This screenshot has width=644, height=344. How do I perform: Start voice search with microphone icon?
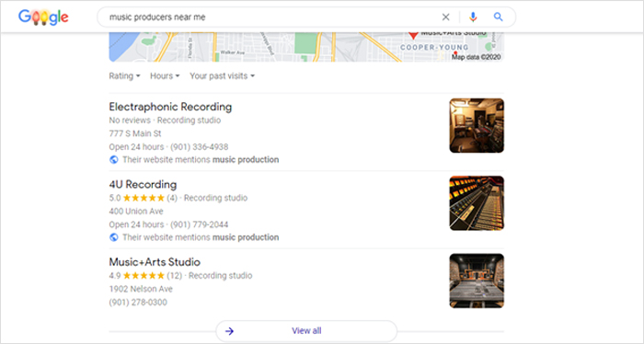(x=473, y=17)
